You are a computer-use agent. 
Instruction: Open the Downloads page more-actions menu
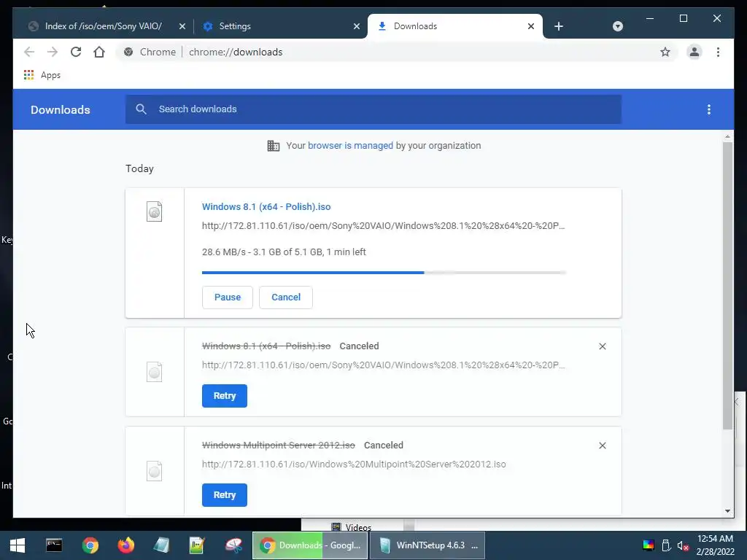coord(709,109)
